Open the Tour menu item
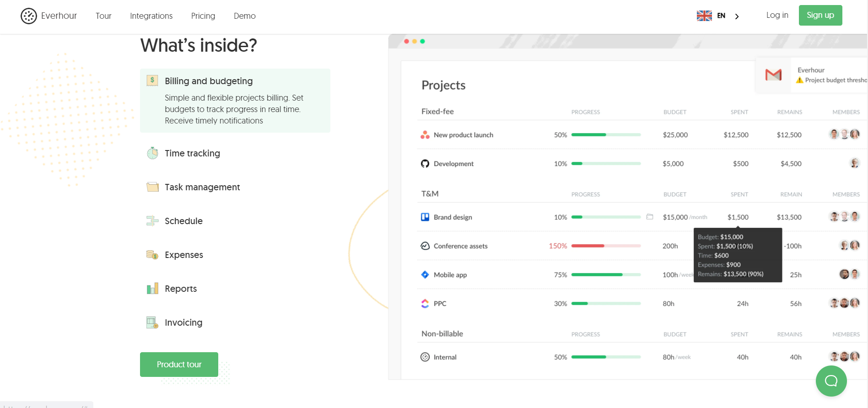The width and height of the screenshot is (868, 408). [103, 16]
